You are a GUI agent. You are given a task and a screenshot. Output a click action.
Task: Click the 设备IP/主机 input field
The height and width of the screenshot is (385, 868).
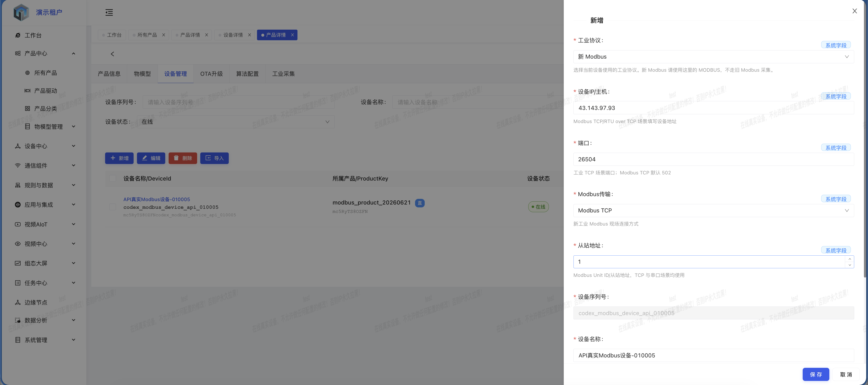(x=713, y=108)
